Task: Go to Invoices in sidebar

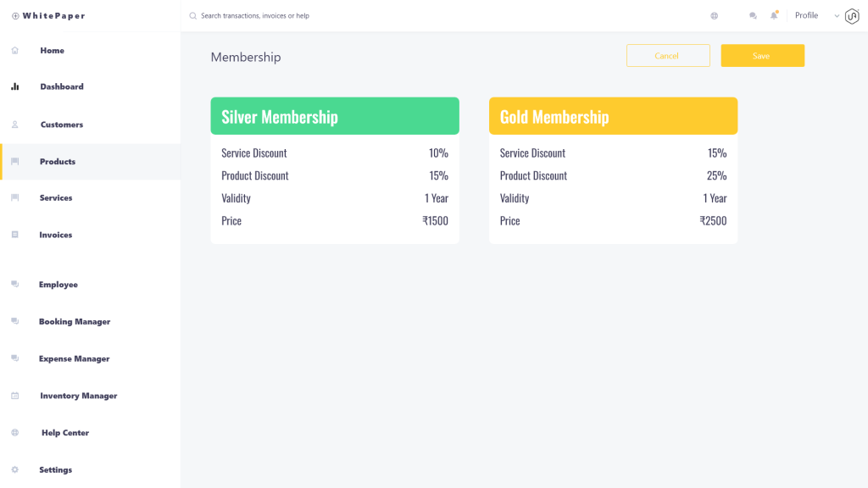Action: [56, 235]
